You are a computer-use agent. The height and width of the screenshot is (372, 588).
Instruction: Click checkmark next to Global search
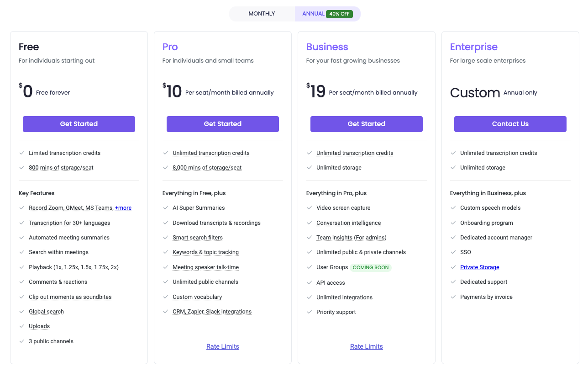pyautogui.click(x=22, y=312)
